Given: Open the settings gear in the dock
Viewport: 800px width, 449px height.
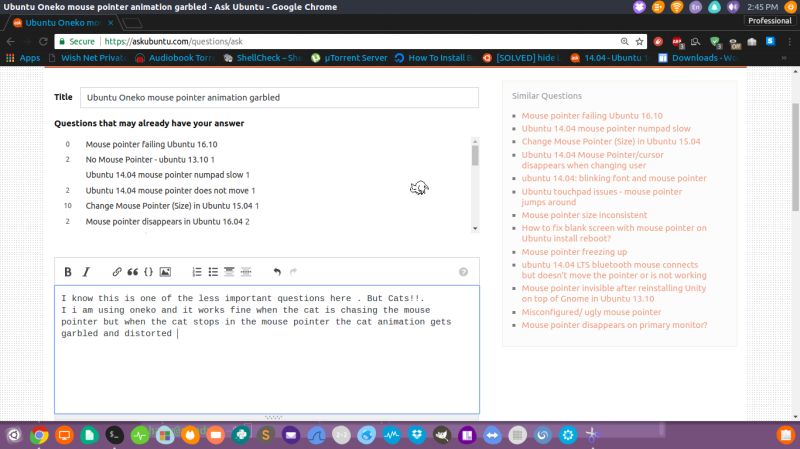Looking at the screenshot, I should [567, 435].
